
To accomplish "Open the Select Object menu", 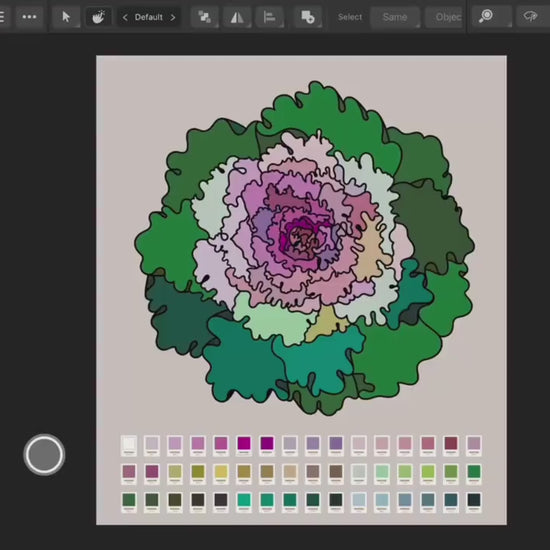I will (445, 17).
